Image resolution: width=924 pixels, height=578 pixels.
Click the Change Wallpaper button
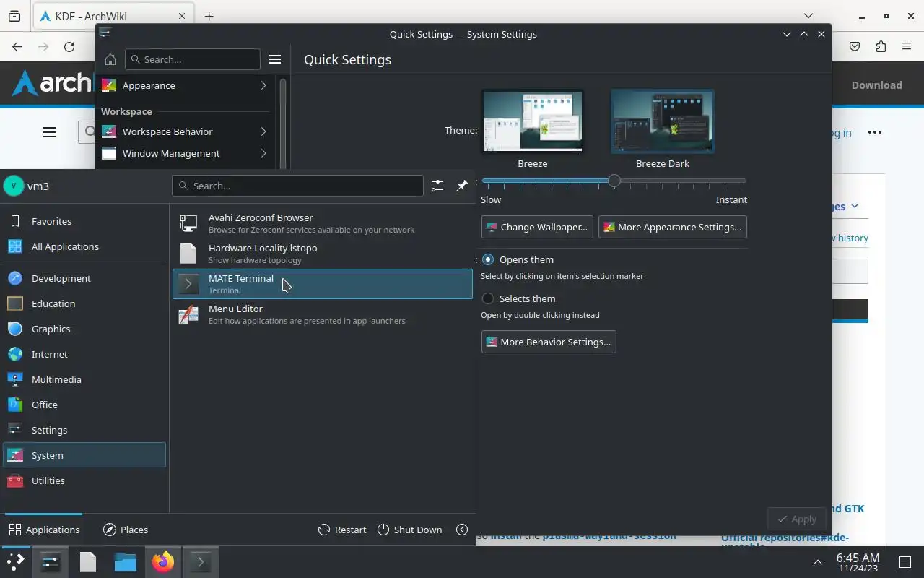537,227
